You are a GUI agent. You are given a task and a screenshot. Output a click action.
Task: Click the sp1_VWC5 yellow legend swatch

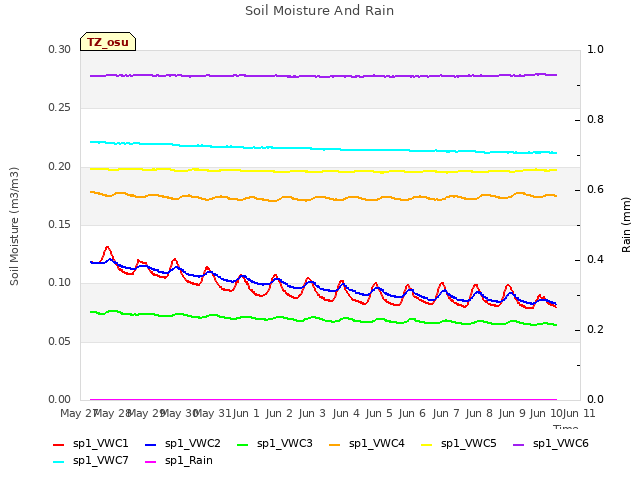coord(427,445)
